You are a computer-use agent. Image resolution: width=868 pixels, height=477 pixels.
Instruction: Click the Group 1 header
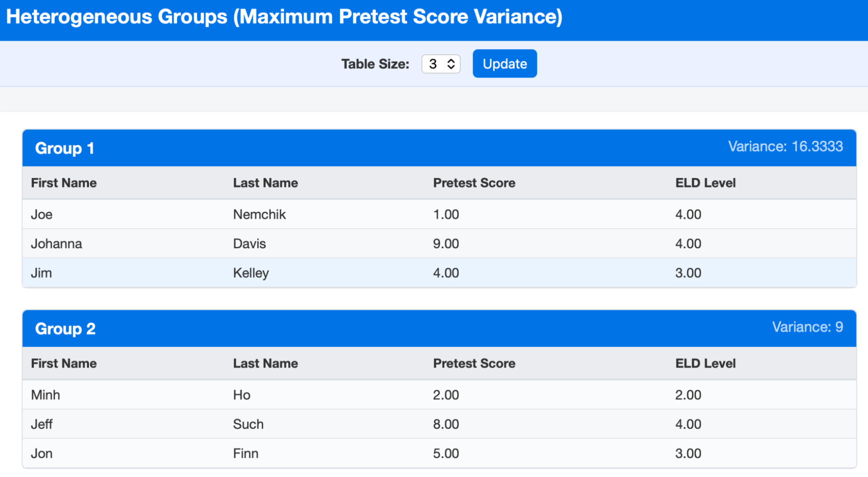[x=65, y=148]
